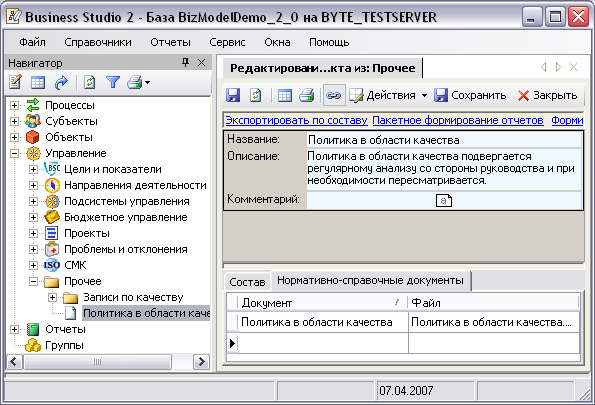Click the Файл column header
The width and height of the screenshot is (595, 405).
click(493, 303)
